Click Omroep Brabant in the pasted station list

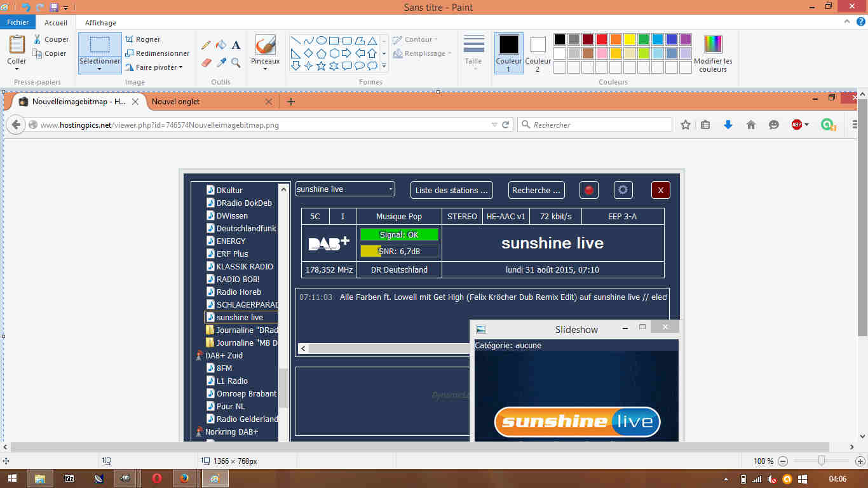pyautogui.click(x=247, y=393)
